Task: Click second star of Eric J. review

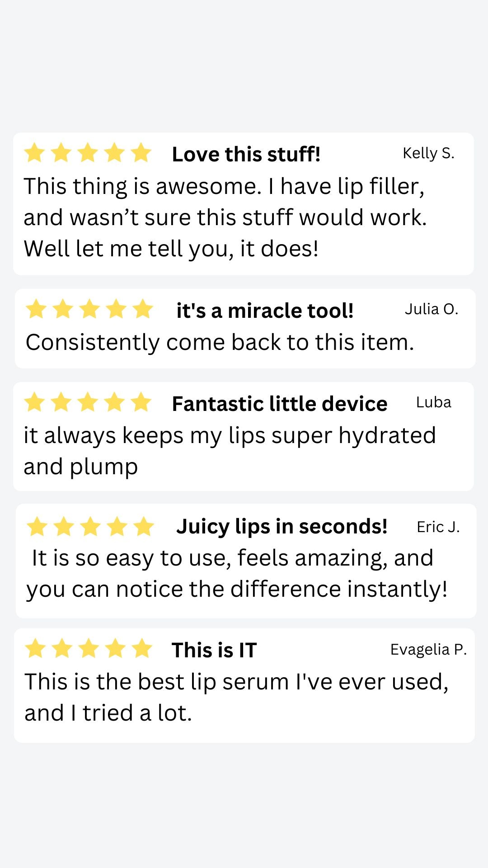Action: tap(64, 527)
